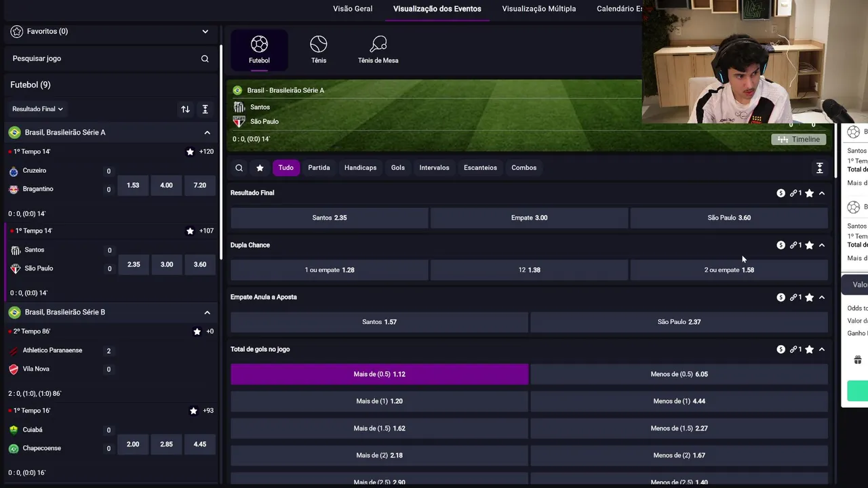Open +120 more markets for Cruzeiro
The width and height of the screenshot is (868, 488).
pyautogui.click(x=206, y=152)
